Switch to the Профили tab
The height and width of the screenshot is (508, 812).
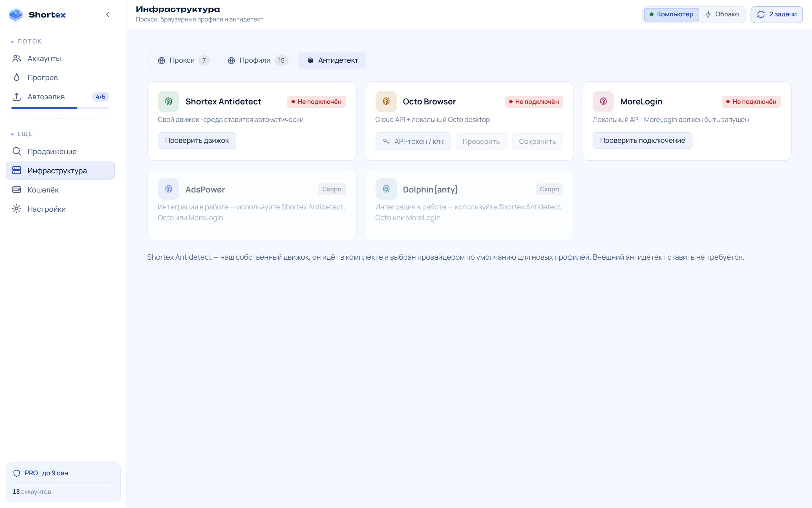pyautogui.click(x=258, y=60)
